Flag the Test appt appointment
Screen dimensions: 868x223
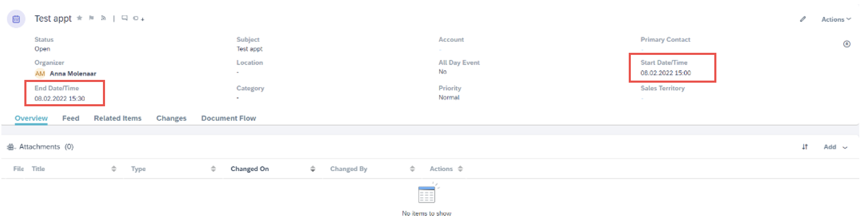pyautogui.click(x=91, y=18)
